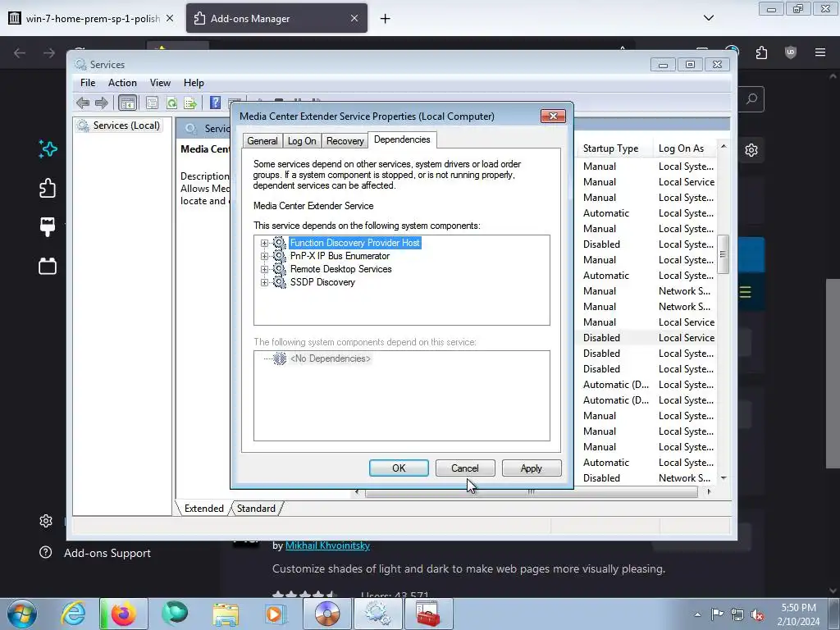Image resolution: width=840 pixels, height=630 pixels.
Task: Open the Help menu in Services
Action: [x=194, y=83]
